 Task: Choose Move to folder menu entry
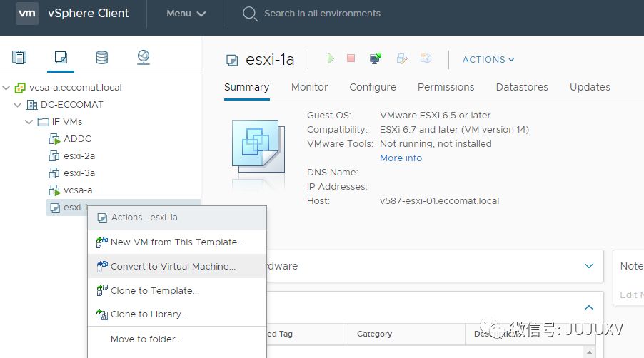coord(177,339)
